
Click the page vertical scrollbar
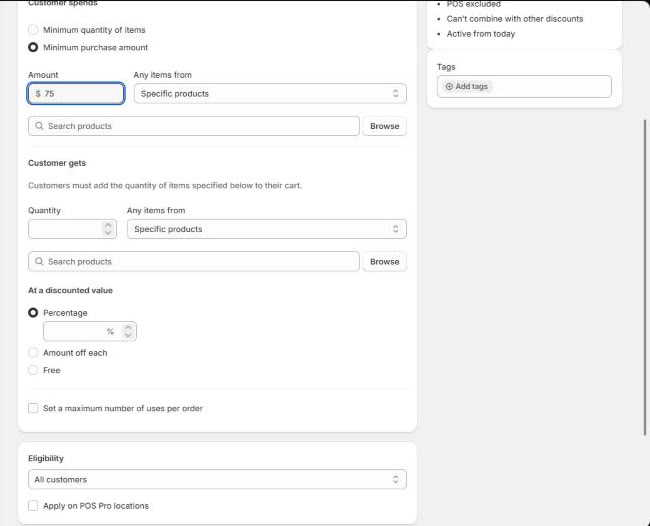[645, 278]
